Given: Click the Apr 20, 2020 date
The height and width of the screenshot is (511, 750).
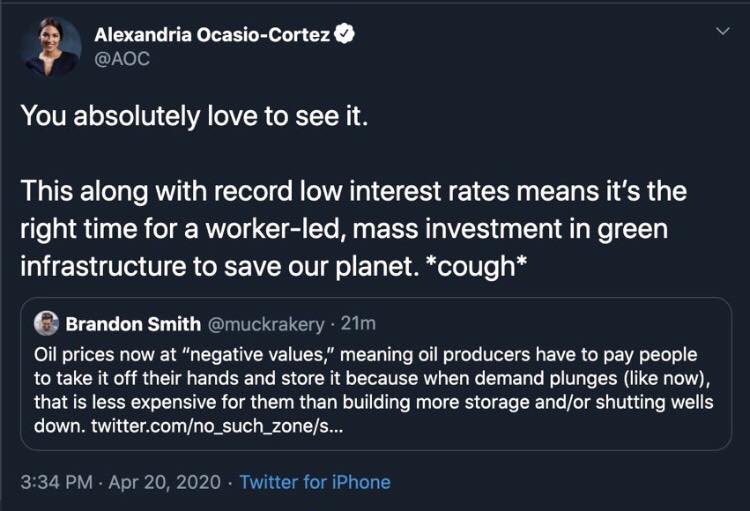Looking at the screenshot, I should (x=165, y=482).
